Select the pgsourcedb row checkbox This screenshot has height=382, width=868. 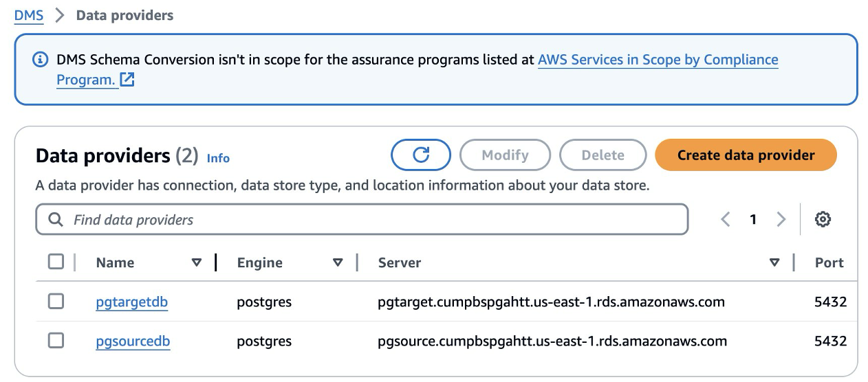56,341
